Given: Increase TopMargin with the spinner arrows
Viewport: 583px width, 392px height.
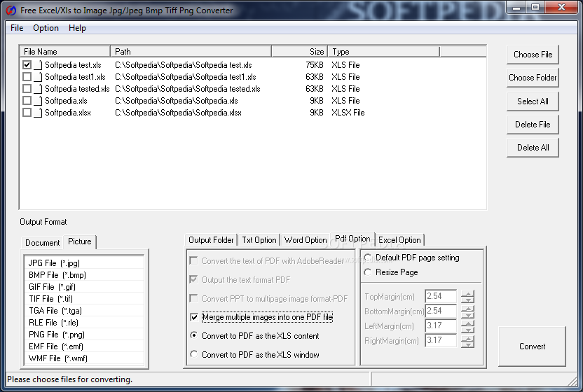Looking at the screenshot, I should pyautogui.click(x=468, y=293).
